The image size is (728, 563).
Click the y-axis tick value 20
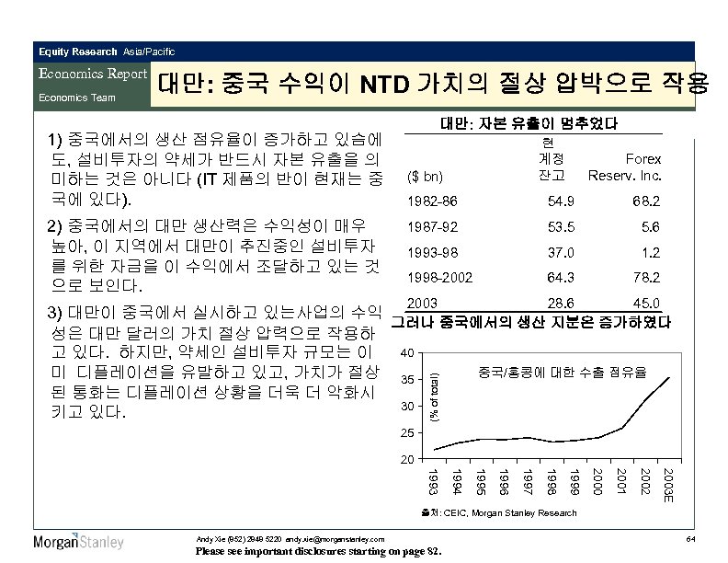pyautogui.click(x=407, y=459)
